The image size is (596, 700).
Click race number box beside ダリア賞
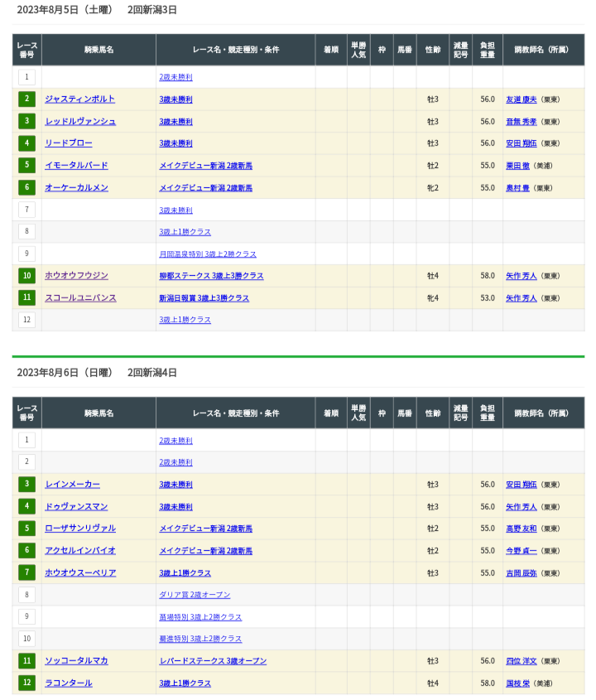click(x=26, y=595)
